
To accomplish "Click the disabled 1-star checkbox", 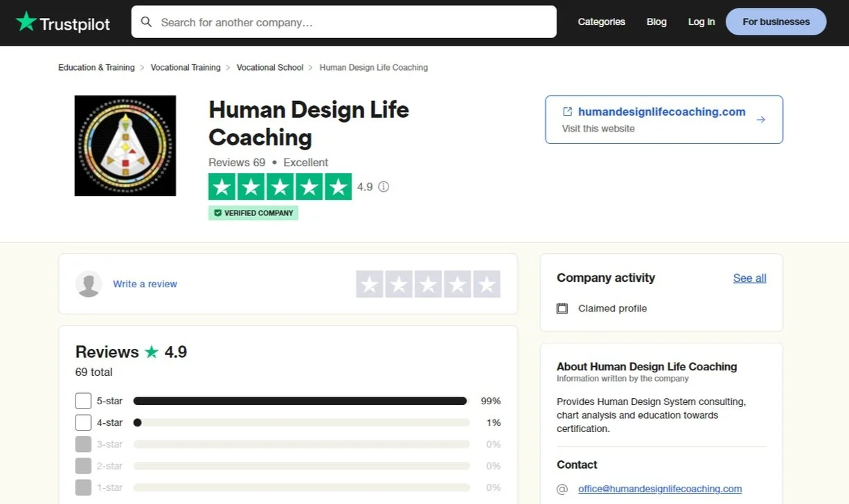I will 83,487.
